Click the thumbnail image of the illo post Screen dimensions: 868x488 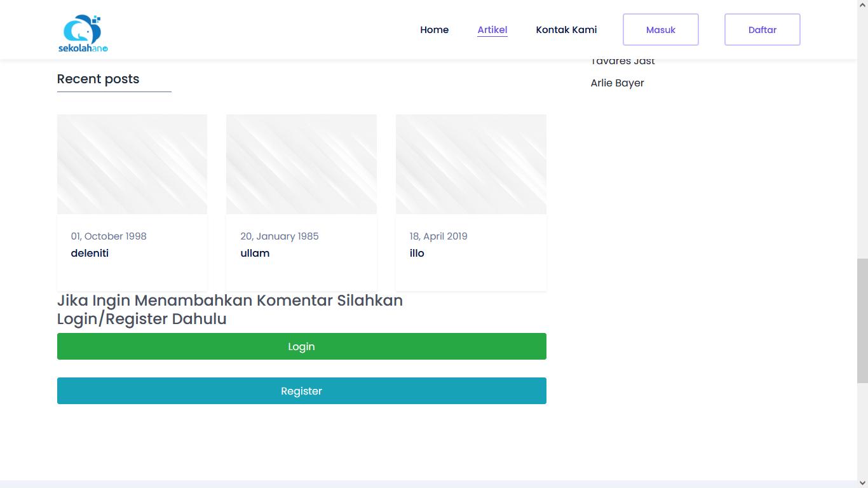tap(471, 164)
